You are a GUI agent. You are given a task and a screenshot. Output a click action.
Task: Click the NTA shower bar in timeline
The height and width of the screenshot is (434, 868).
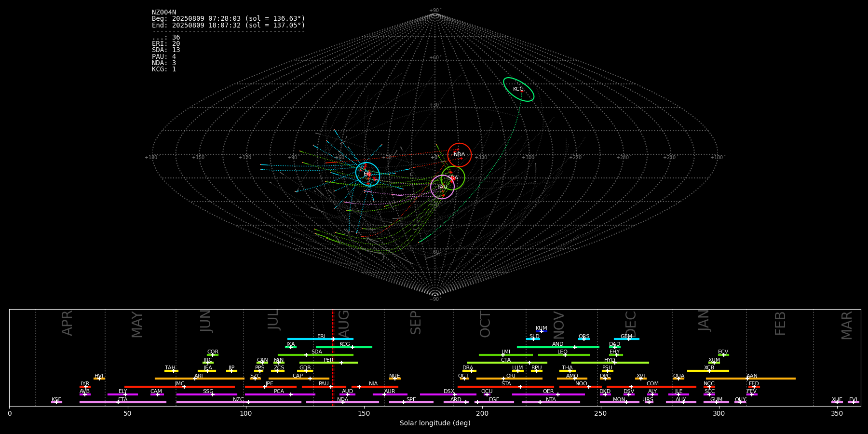551,402
